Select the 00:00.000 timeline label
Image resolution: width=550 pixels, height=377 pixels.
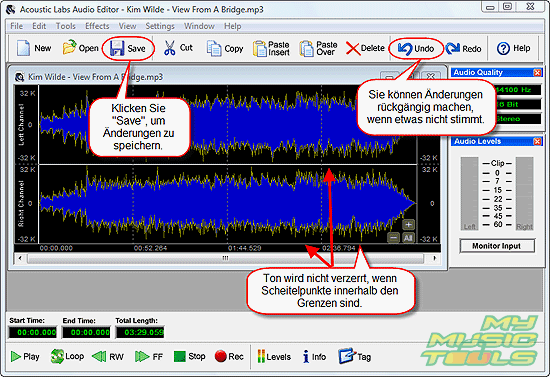tap(56, 248)
